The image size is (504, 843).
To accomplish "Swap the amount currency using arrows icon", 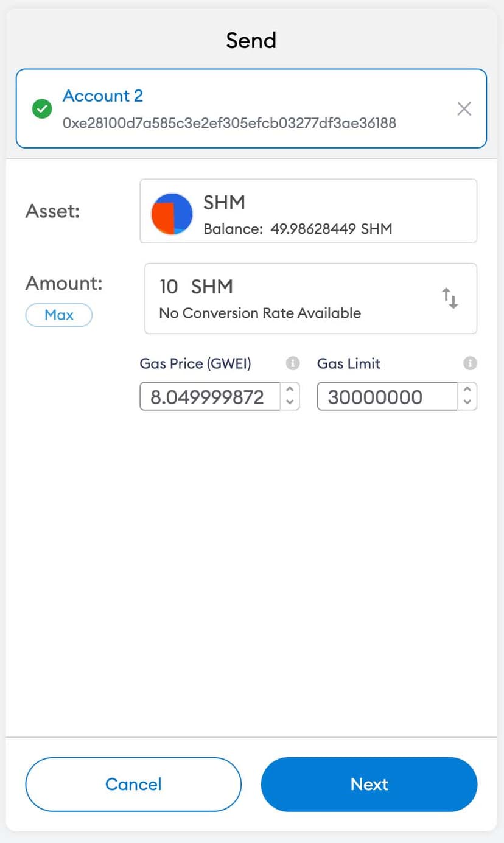I will (450, 298).
